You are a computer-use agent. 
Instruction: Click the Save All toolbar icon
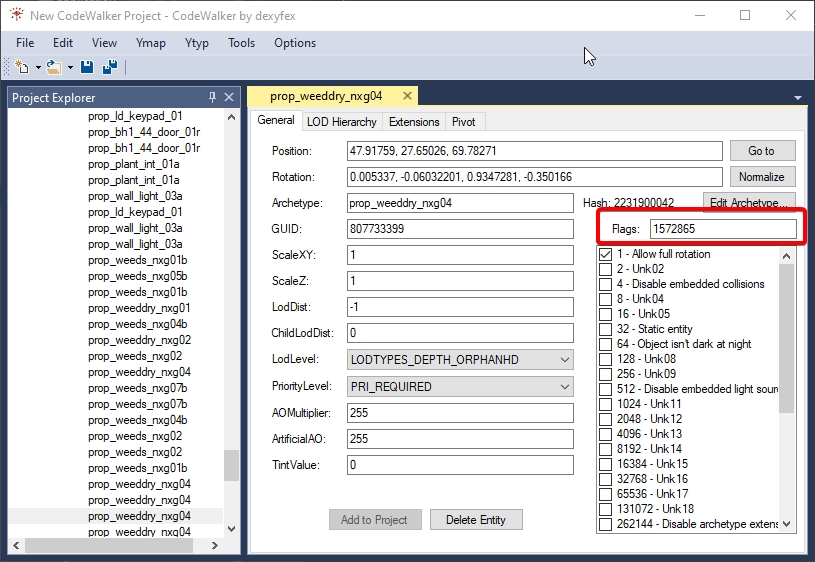110,67
